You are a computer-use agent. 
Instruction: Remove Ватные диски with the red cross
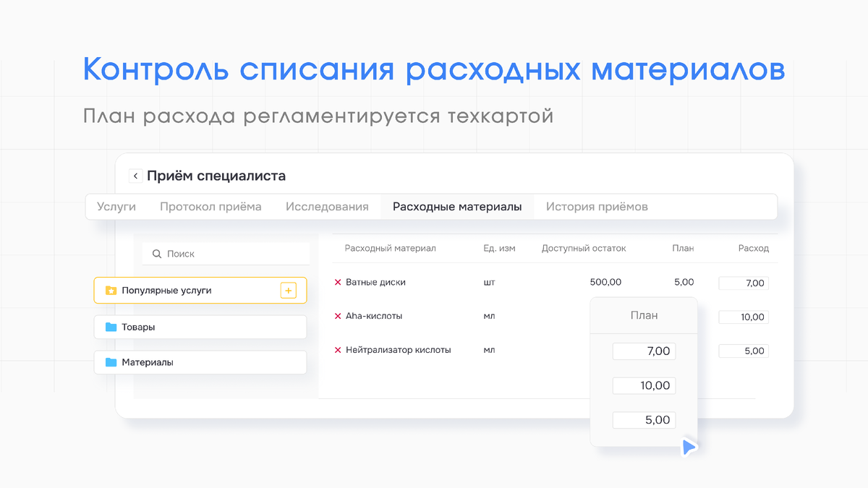click(338, 283)
